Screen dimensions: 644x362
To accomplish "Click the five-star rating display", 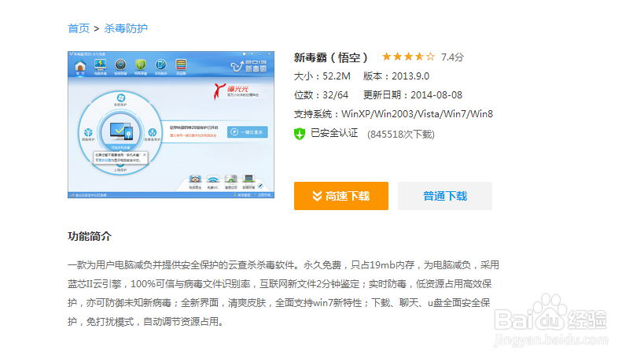I will pos(408,57).
